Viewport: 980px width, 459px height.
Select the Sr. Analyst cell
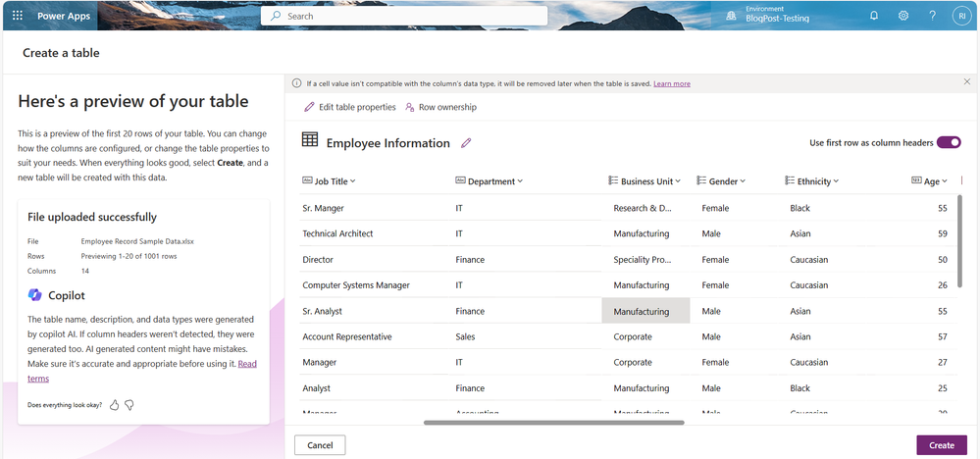pyautogui.click(x=375, y=311)
